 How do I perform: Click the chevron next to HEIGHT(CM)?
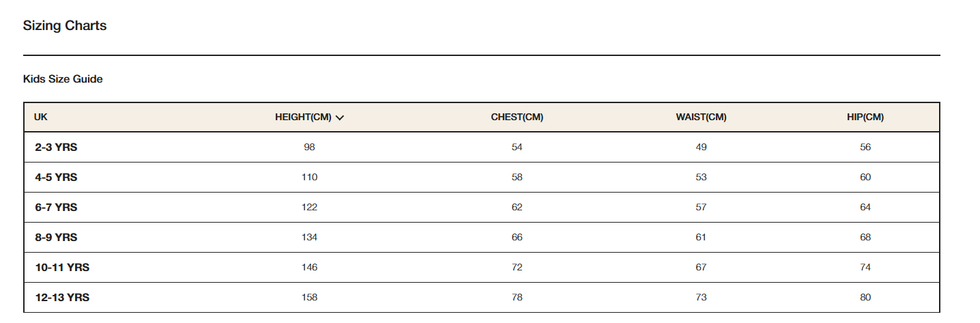[x=340, y=117]
